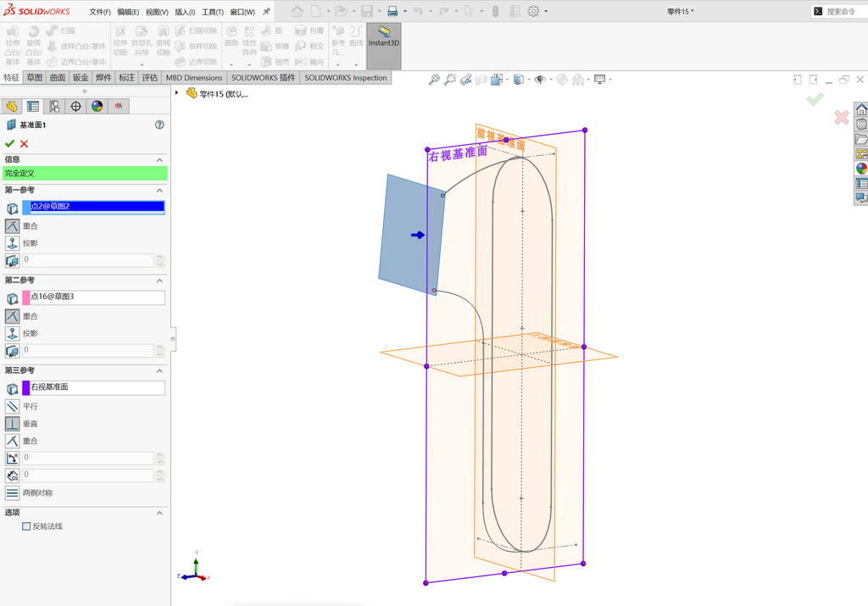
Task: Increase first reference offset distance spinner
Action: point(160,258)
